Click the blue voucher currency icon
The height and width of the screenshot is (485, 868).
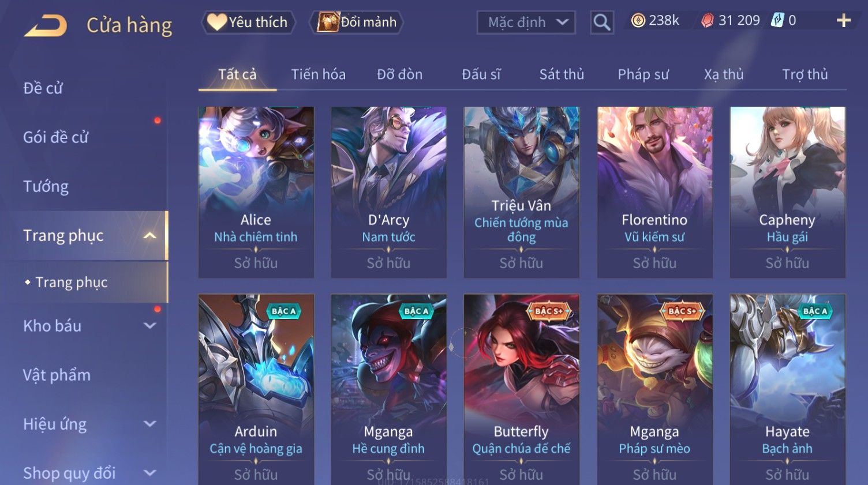tap(778, 21)
